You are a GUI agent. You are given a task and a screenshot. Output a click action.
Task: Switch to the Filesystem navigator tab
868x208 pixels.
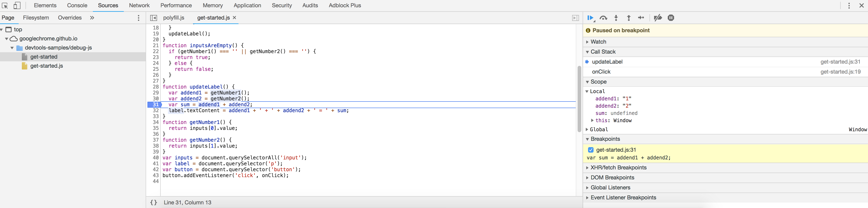36,17
